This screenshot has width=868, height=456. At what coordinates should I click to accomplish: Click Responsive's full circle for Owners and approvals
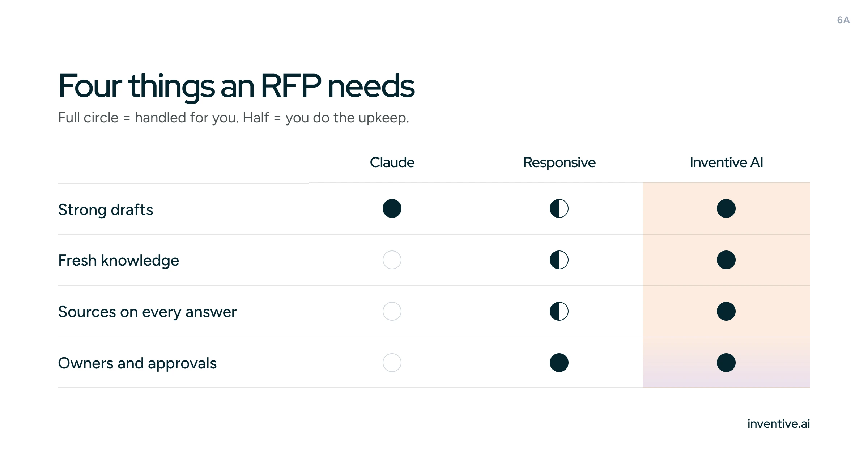(559, 363)
